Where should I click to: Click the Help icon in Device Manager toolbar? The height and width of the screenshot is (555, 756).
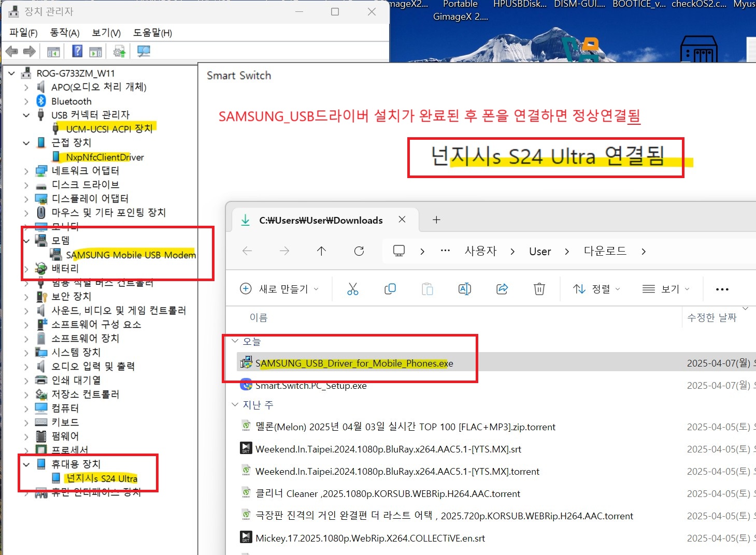click(x=77, y=51)
